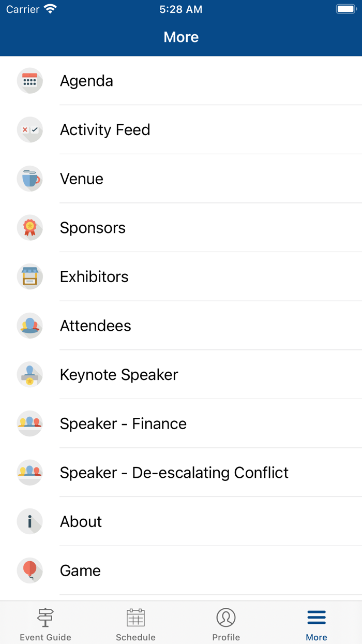Tap the Agenda calendar icon

[29, 81]
